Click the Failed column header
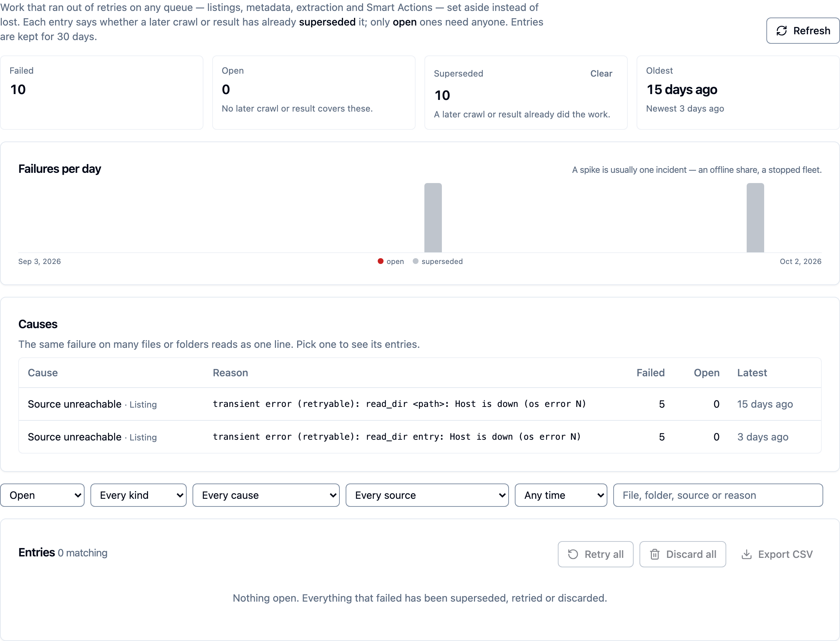Image resolution: width=840 pixels, height=641 pixels. (x=650, y=373)
